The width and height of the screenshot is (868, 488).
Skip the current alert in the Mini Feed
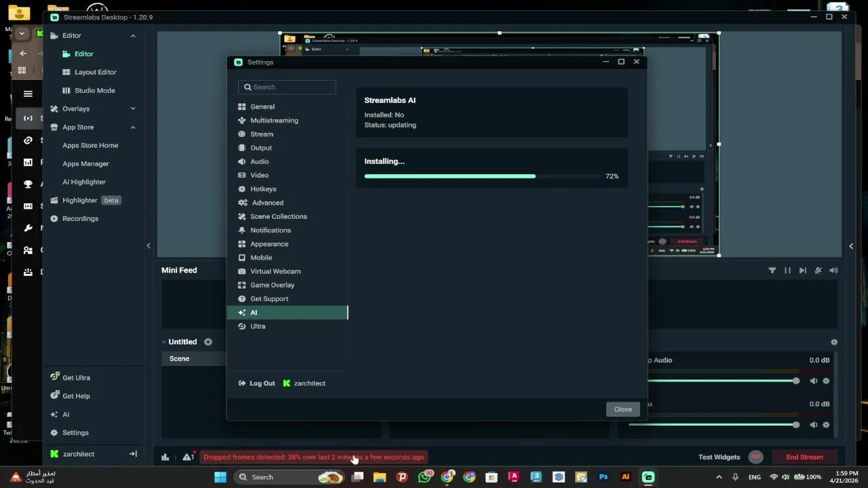coord(803,270)
